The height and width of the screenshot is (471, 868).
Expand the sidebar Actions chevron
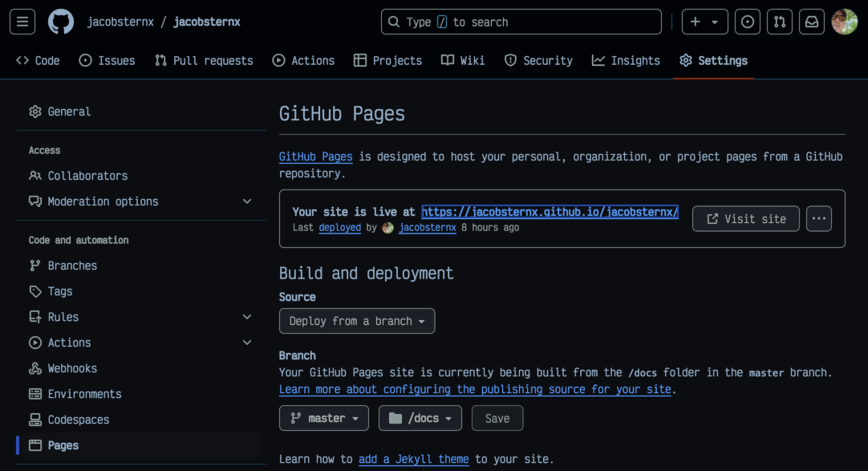(247, 343)
